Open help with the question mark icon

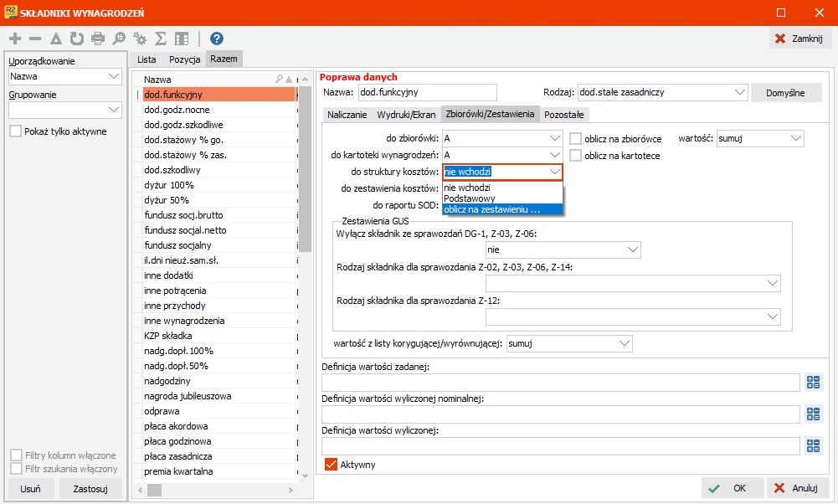click(x=217, y=39)
